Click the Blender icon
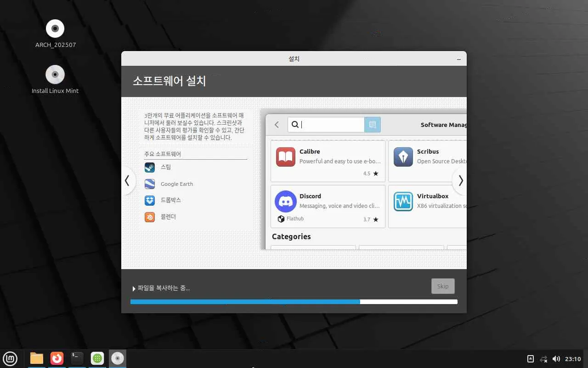588x368 pixels. click(x=150, y=217)
